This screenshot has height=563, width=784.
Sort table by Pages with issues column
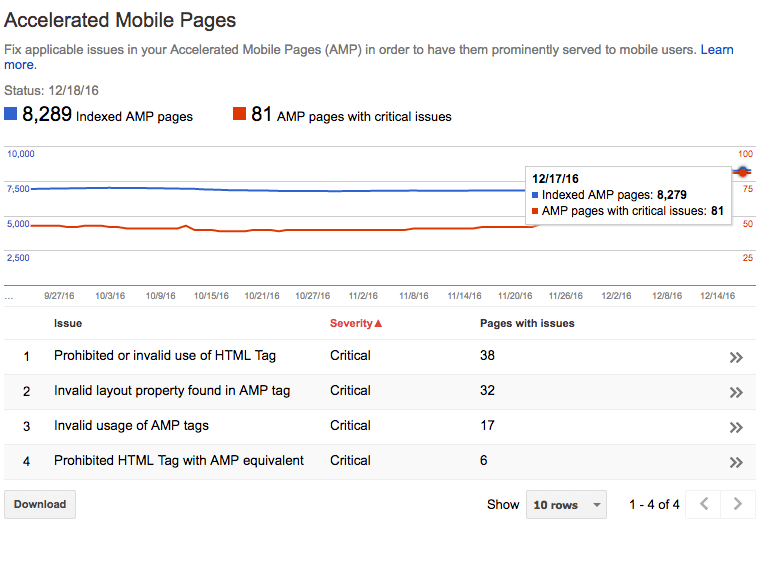click(x=527, y=324)
